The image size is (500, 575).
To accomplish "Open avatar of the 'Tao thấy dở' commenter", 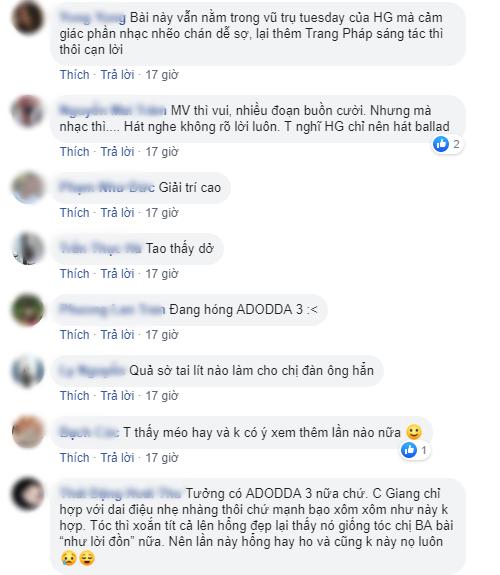I will (x=28, y=248).
